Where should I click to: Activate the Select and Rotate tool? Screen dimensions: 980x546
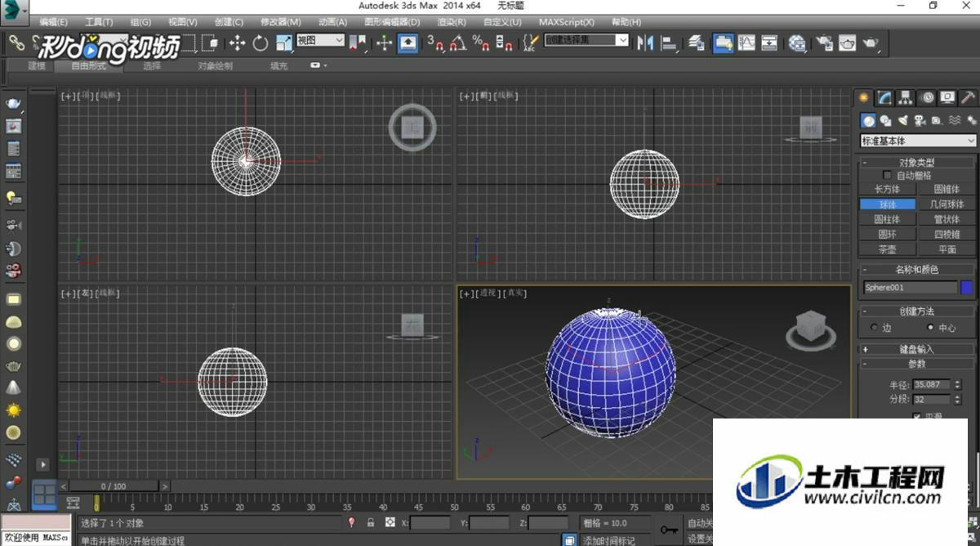point(261,43)
